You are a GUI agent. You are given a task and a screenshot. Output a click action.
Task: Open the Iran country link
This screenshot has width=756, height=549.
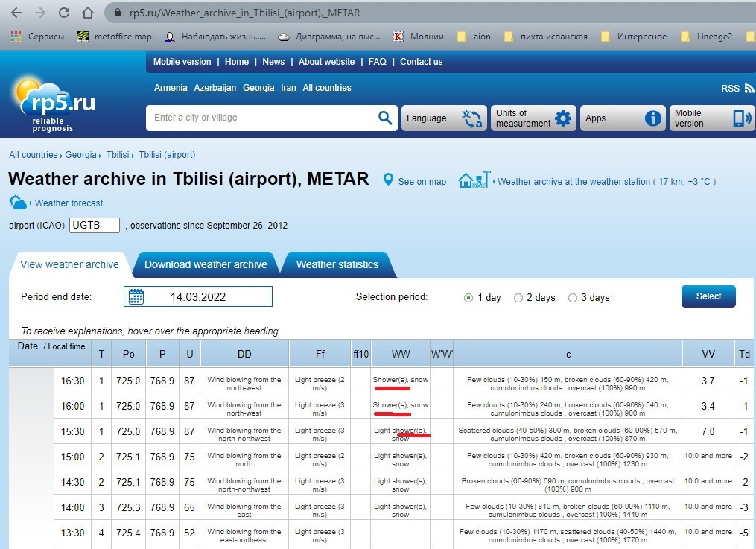[288, 88]
